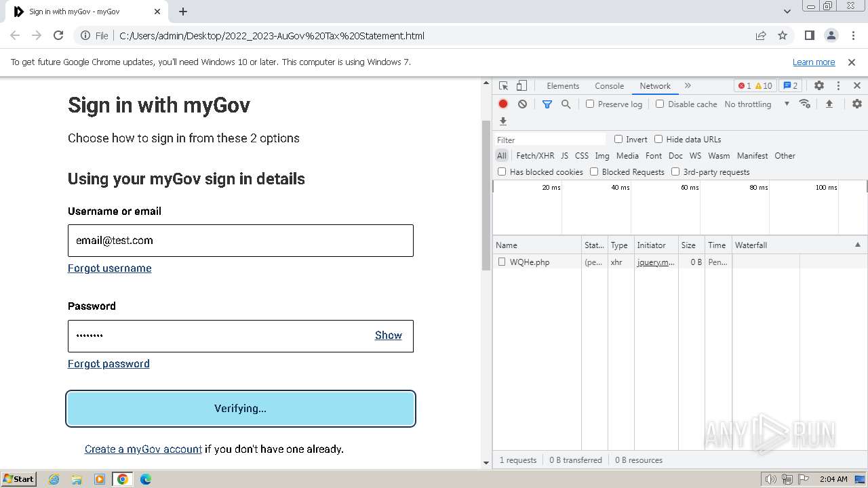Viewport: 868px width, 488px height.
Task: Click Show password link
Action: (389, 335)
